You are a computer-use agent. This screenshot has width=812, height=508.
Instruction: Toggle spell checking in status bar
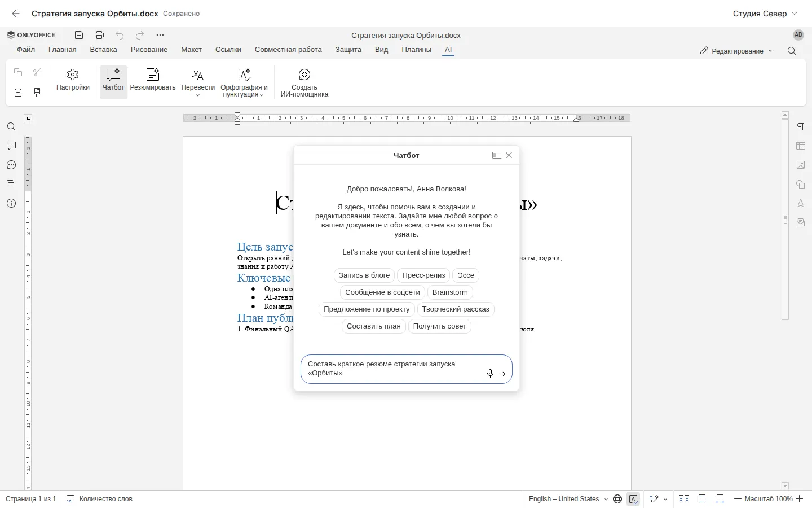633,499
